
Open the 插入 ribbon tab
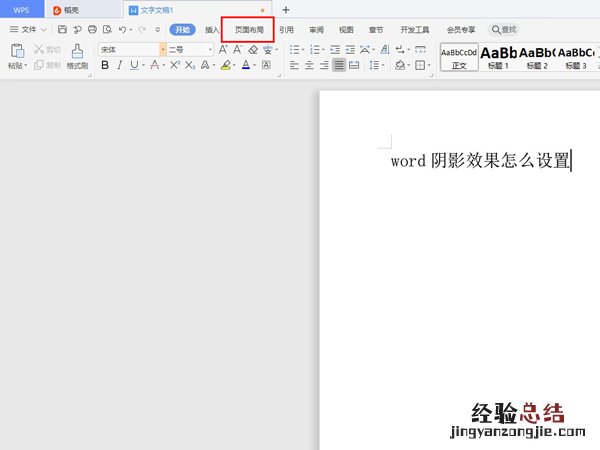tap(212, 30)
